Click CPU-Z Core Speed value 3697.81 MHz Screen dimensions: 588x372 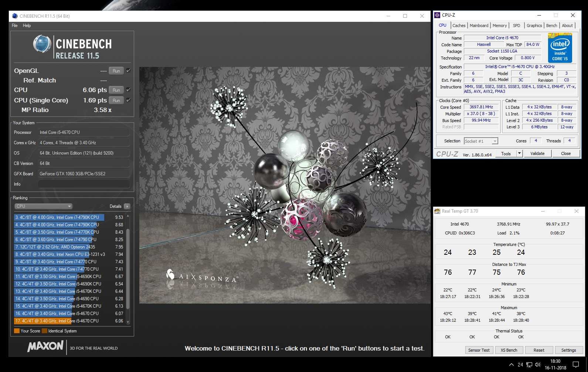point(481,107)
